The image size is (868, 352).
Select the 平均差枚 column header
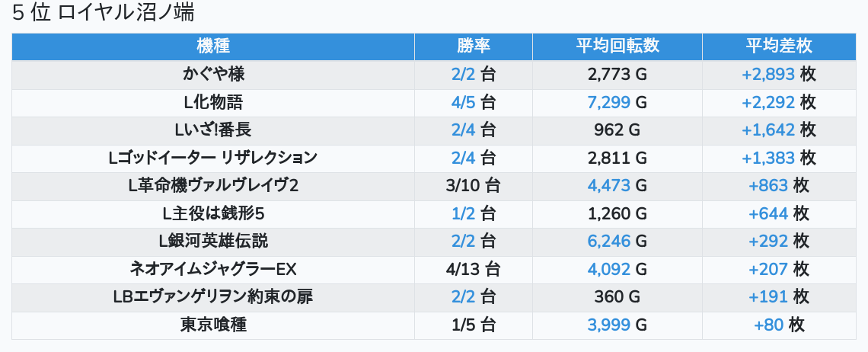pos(778,46)
